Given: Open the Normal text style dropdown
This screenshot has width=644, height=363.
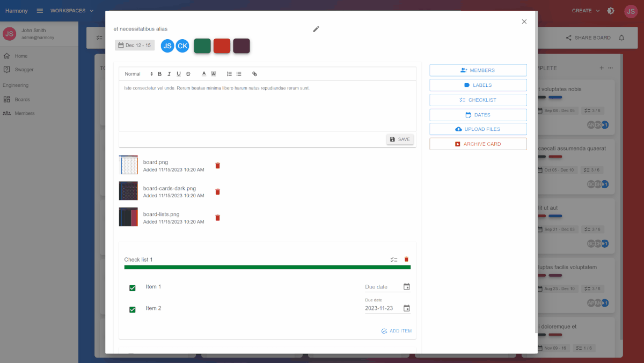Looking at the screenshot, I should [138, 74].
